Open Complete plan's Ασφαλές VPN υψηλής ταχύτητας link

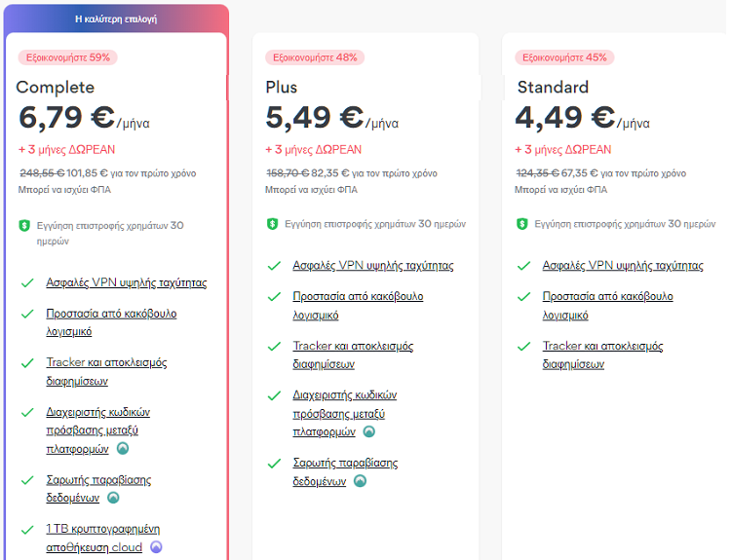click(x=127, y=282)
